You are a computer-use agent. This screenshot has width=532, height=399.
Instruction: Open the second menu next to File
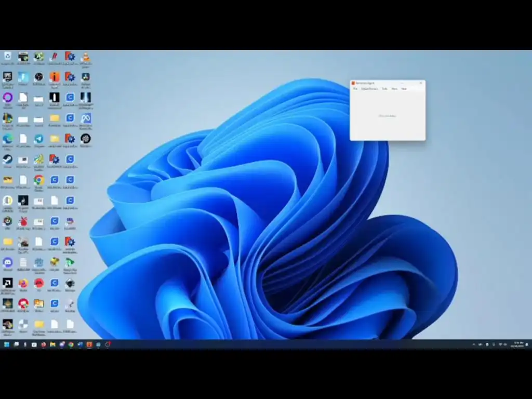[x=369, y=88]
